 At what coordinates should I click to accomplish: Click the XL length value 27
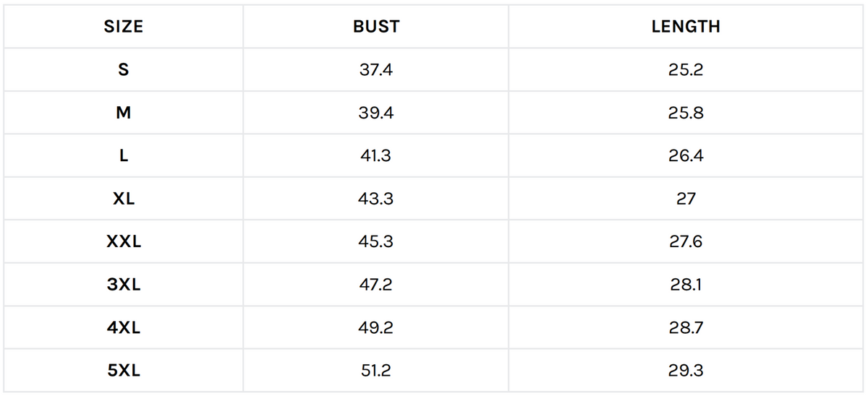[x=686, y=199]
